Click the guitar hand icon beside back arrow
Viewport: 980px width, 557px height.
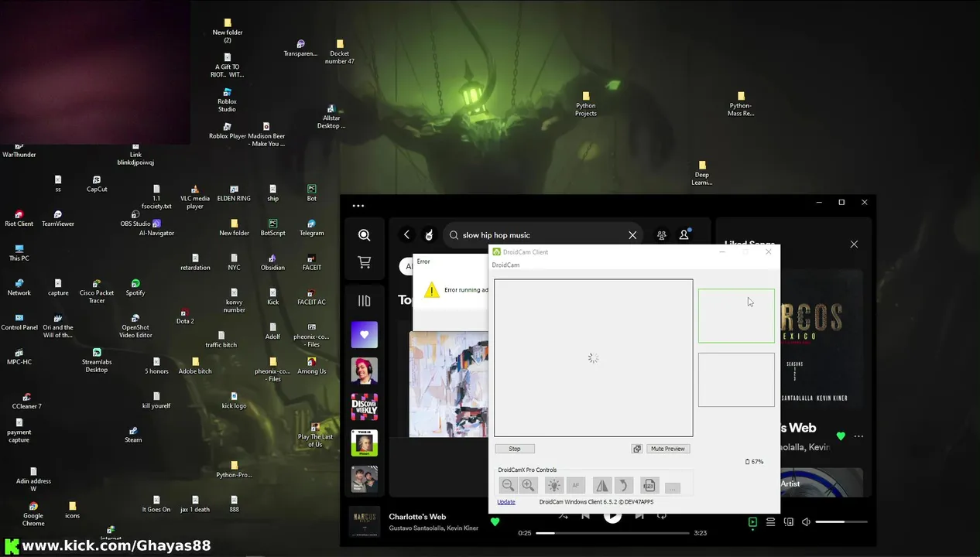click(429, 235)
